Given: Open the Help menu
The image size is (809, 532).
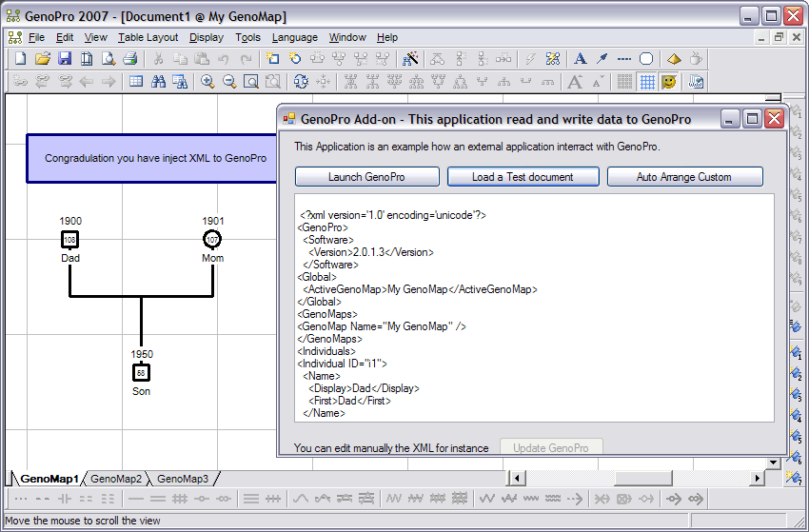Looking at the screenshot, I should click(x=387, y=37).
